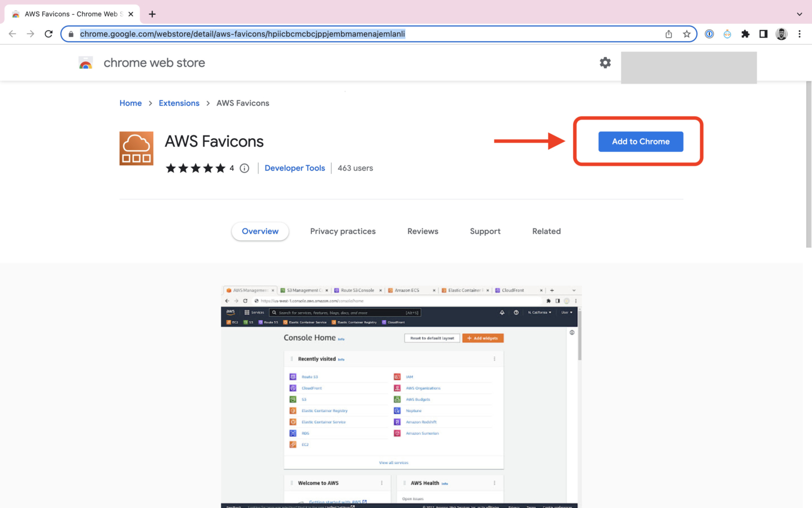Click the rating info circle icon
812x508 pixels.
click(x=244, y=168)
